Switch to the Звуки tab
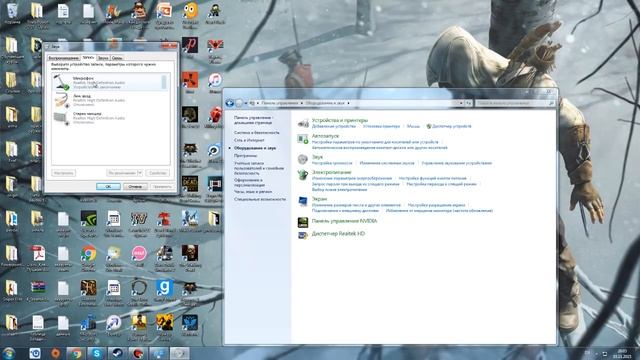This screenshot has height=360, width=640. (103, 58)
